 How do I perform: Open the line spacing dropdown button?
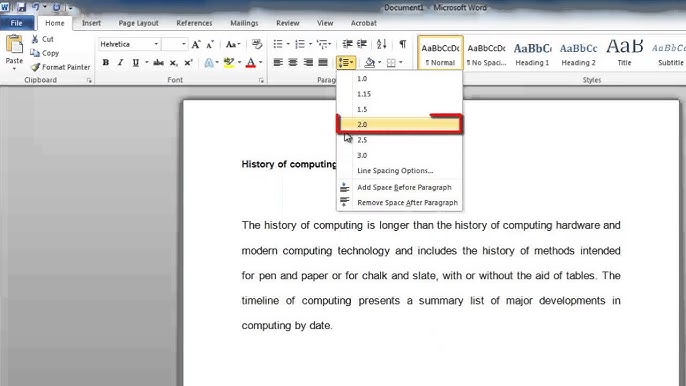pyautogui.click(x=346, y=63)
